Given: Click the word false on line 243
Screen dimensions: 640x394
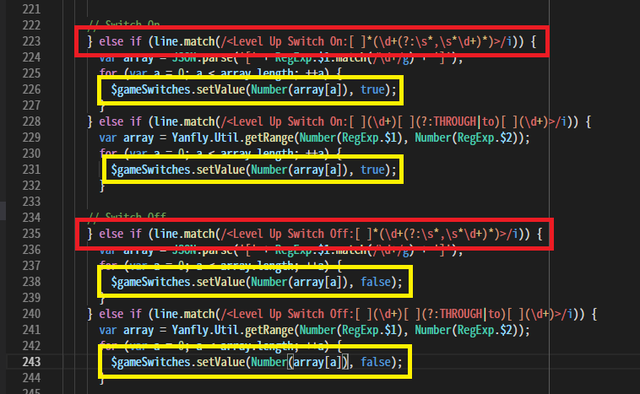Looking at the screenshot, I should pos(376,362).
